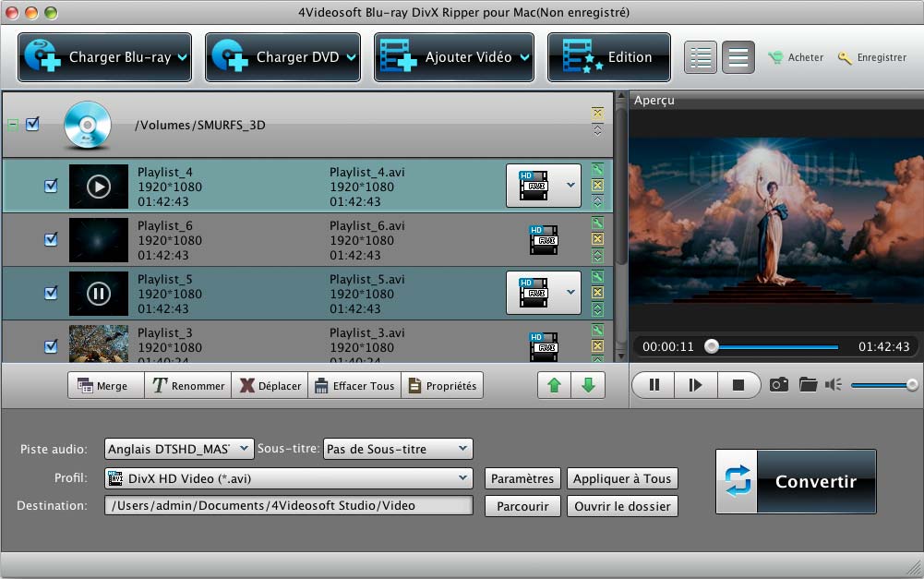Switch to detailed list view icon

tap(702, 57)
